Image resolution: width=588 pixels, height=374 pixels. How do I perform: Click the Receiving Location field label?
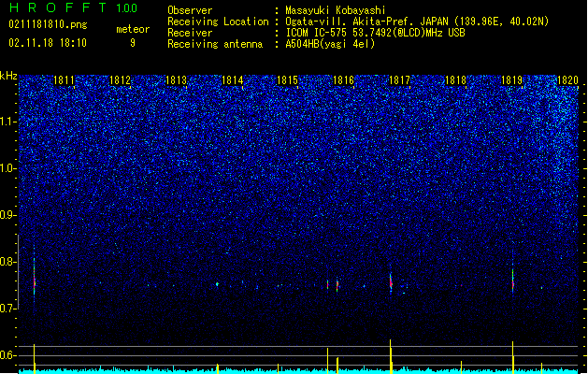[x=218, y=22]
